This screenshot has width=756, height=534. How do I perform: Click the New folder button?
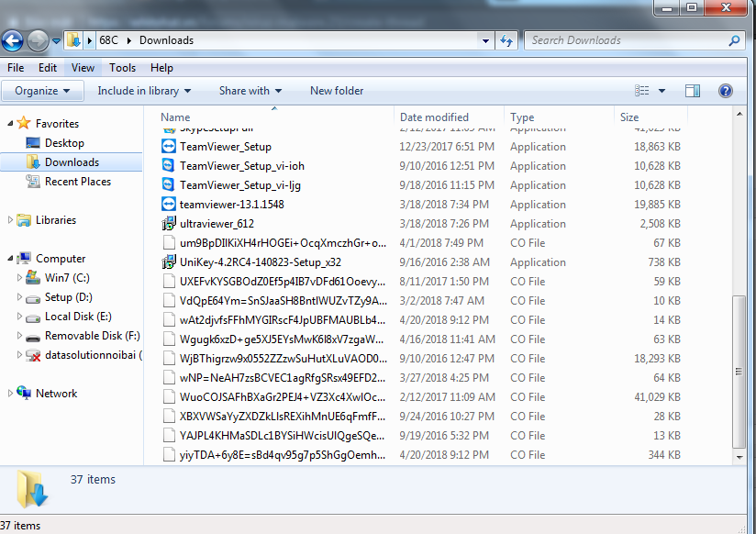point(337,91)
